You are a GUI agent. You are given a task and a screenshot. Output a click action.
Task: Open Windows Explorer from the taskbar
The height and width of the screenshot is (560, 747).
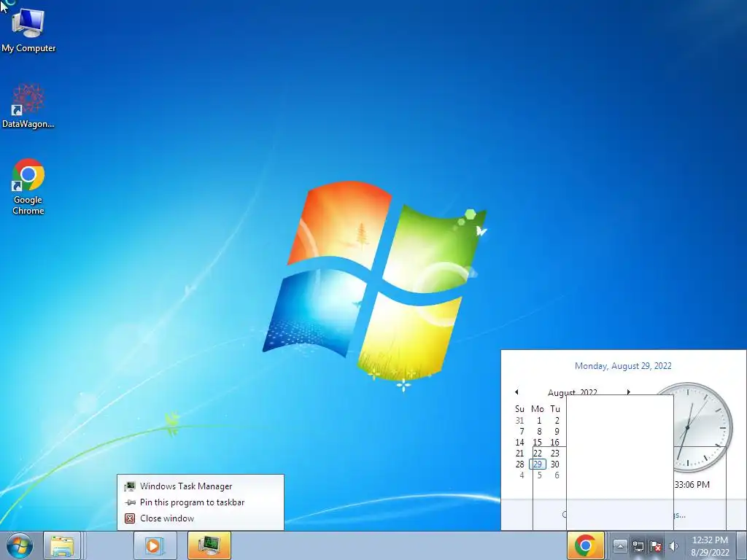[62, 545]
